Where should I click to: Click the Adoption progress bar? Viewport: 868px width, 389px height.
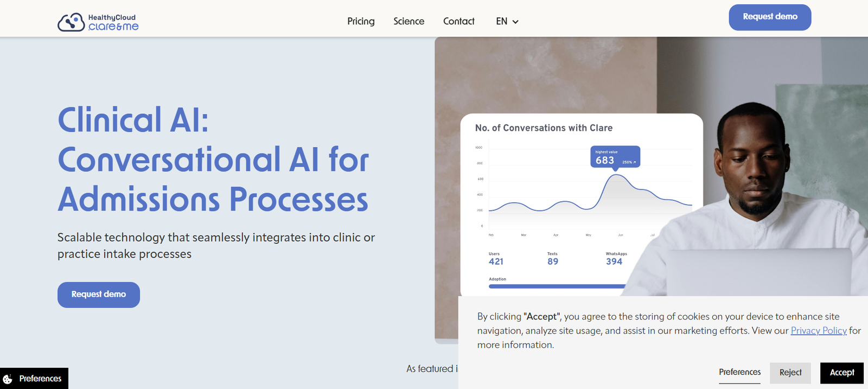(x=556, y=286)
